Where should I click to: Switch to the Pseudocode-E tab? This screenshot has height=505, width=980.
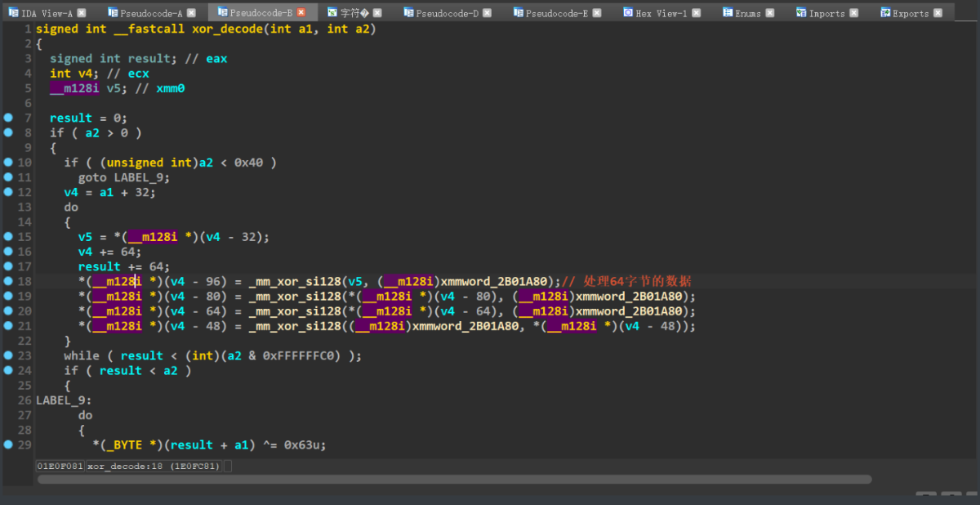coord(556,13)
